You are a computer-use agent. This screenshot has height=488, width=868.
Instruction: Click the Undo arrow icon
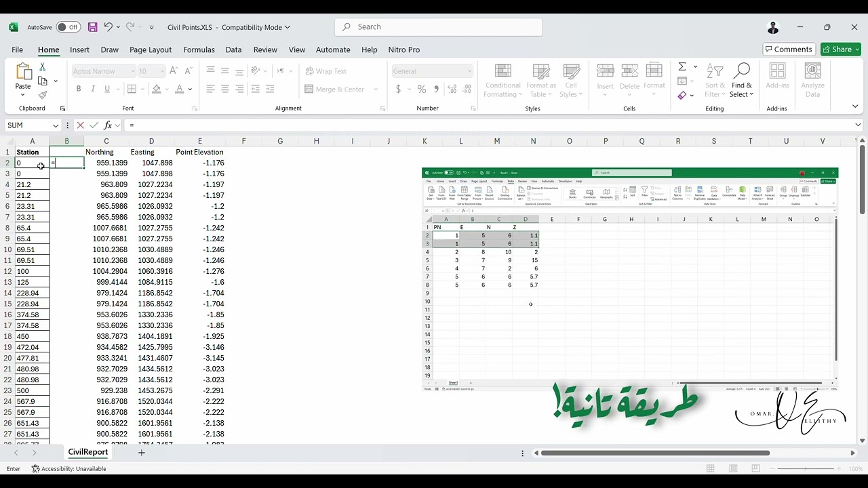(x=108, y=27)
